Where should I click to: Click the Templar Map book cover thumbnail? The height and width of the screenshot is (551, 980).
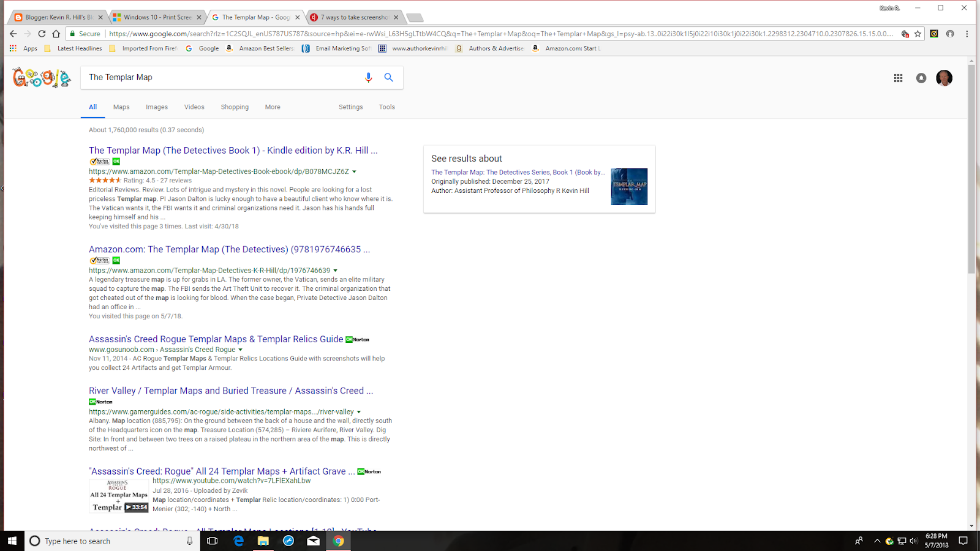629,187
